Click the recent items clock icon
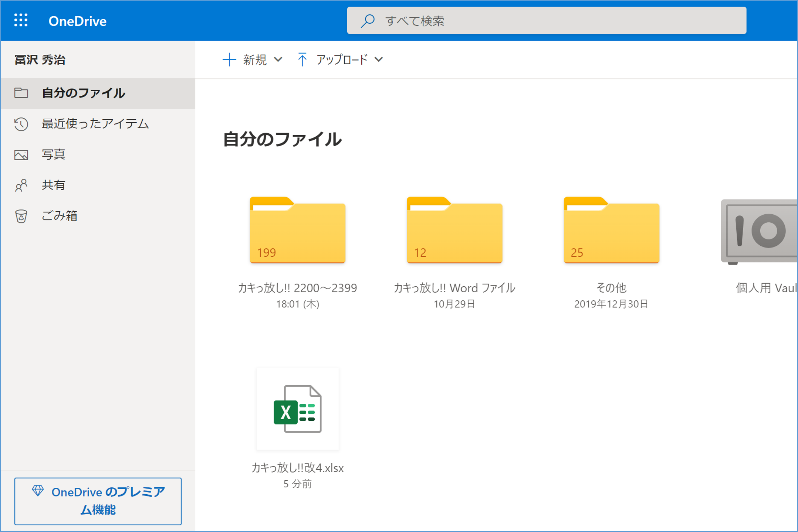Image resolution: width=798 pixels, height=532 pixels. 21,124
